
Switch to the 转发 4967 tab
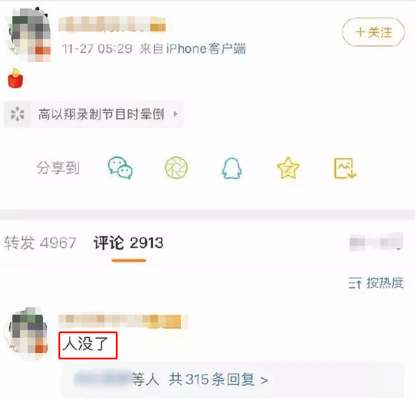40,243
